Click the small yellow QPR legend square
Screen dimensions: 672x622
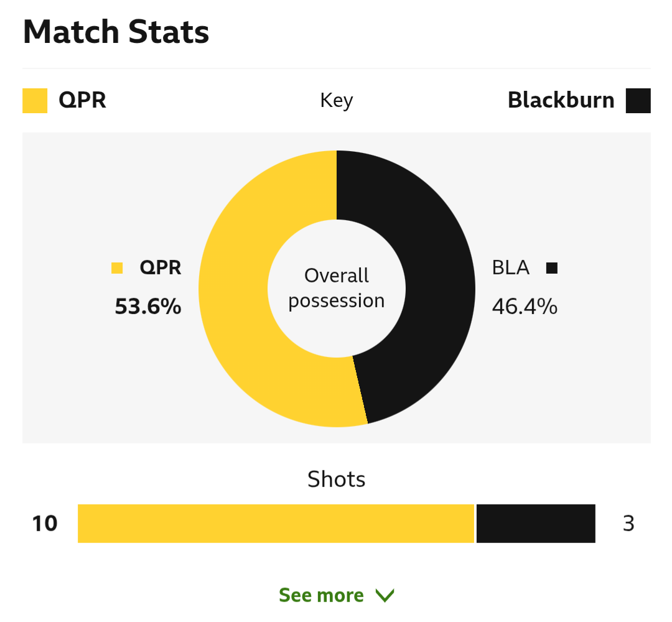(x=117, y=268)
